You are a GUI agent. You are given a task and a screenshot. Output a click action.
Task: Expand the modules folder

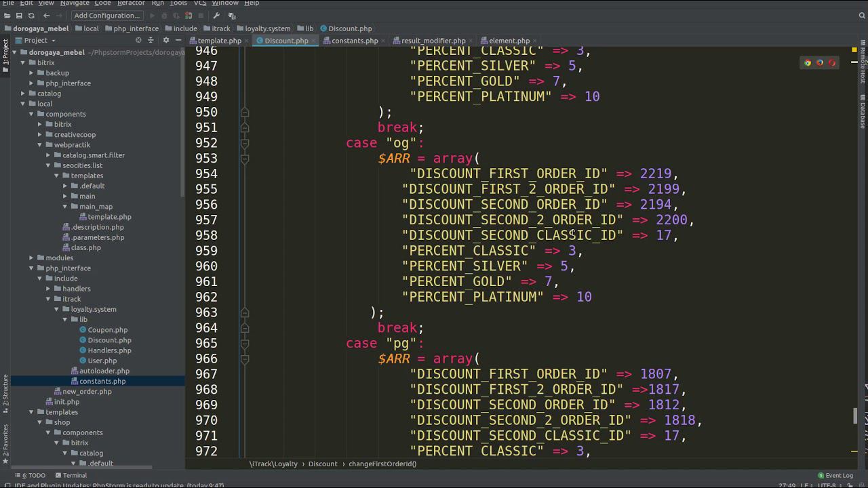coord(31,258)
